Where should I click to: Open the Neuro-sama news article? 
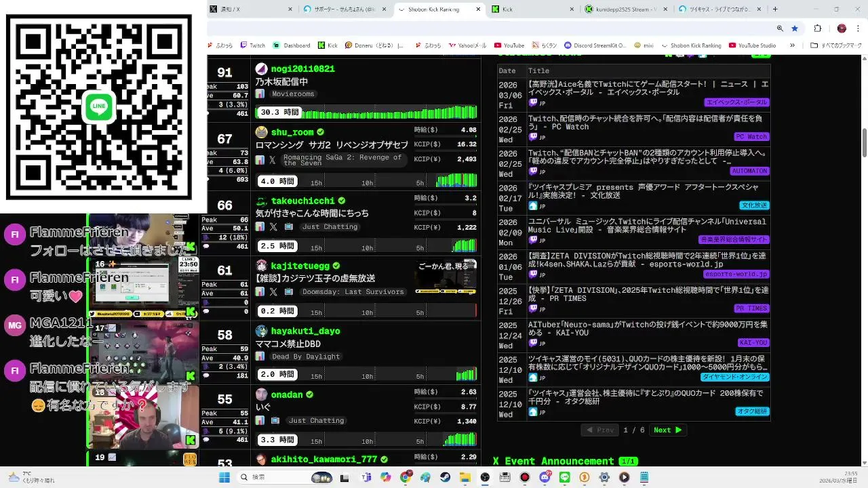648,329
